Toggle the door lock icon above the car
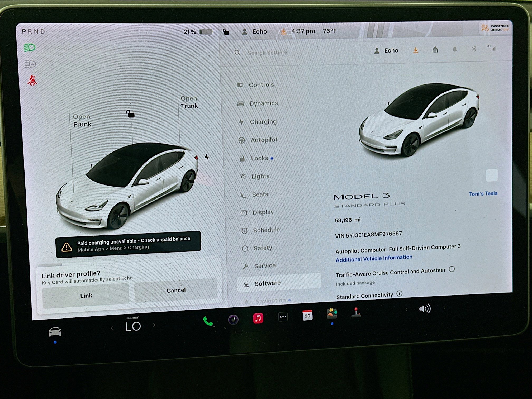Screen dimensions: 532x399 tap(130, 114)
